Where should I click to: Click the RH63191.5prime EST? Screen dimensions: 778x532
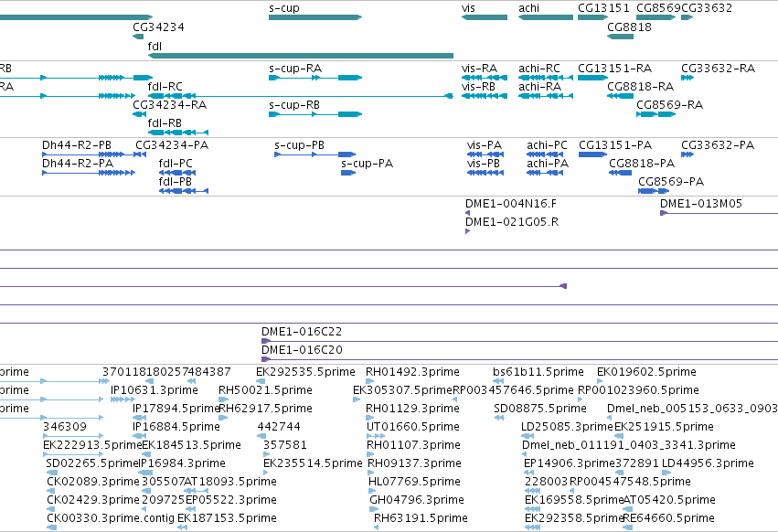point(377,527)
